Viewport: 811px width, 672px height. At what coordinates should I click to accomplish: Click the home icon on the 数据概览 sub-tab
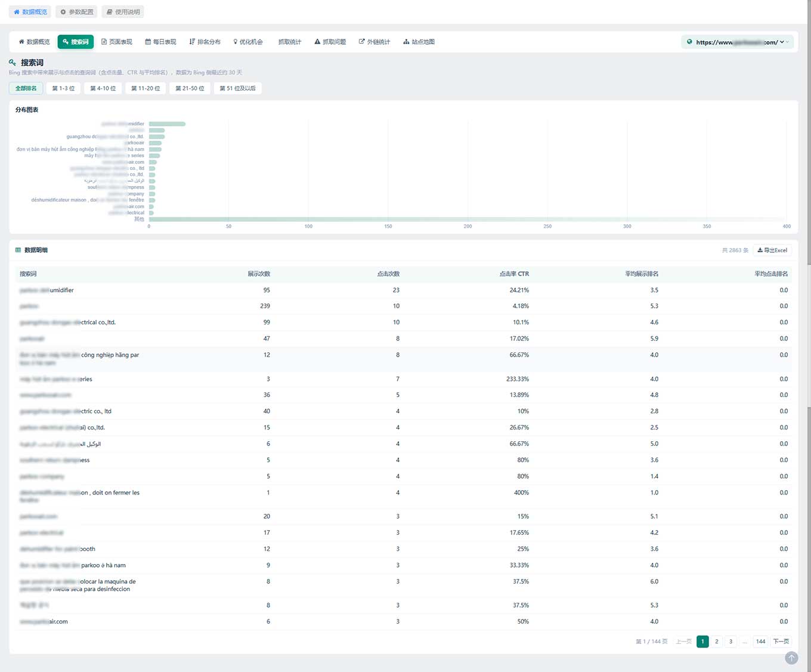(x=21, y=42)
